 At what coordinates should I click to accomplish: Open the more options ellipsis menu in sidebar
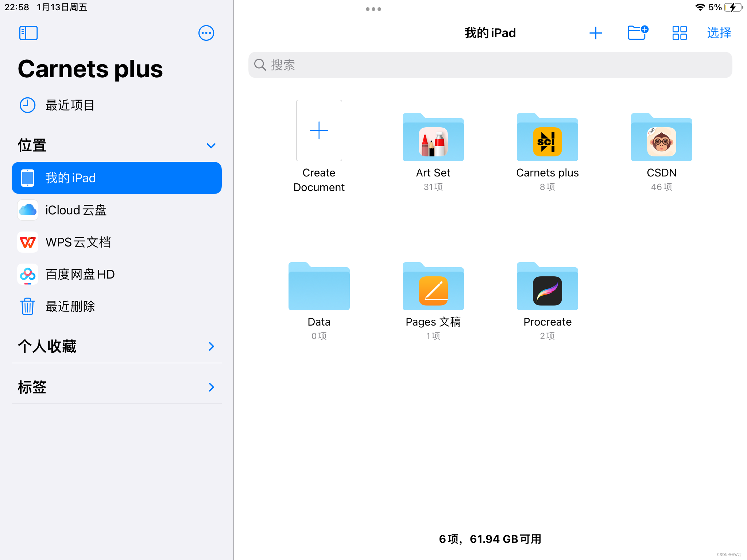(206, 33)
